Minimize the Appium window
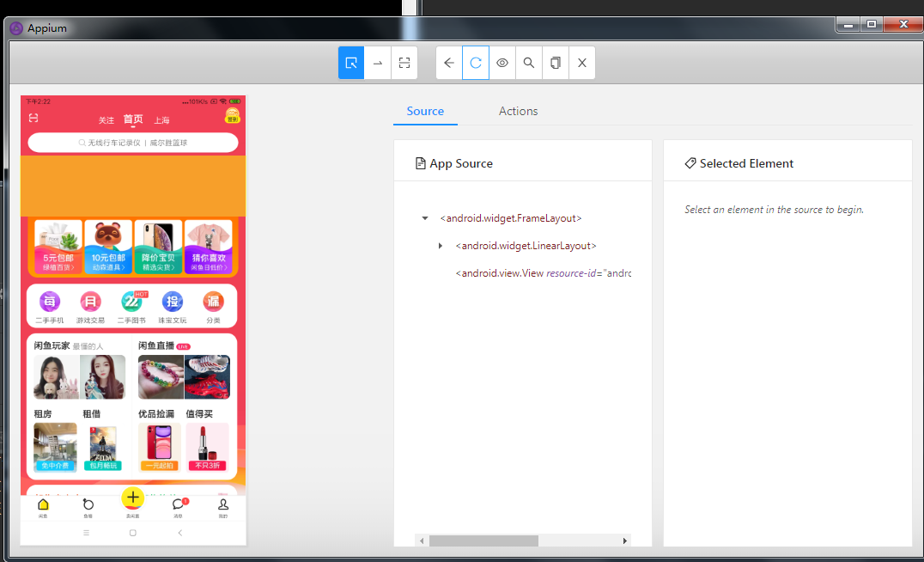 (x=848, y=24)
